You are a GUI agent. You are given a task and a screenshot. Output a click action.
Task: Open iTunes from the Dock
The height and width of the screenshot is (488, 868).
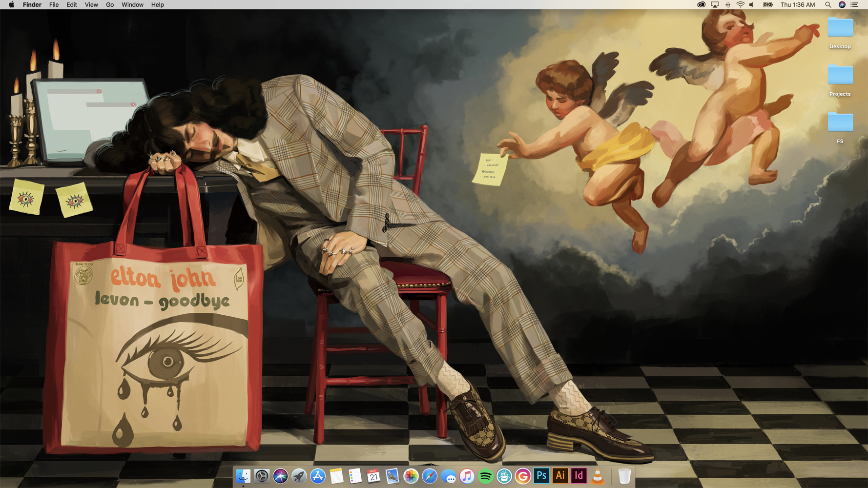(x=467, y=476)
